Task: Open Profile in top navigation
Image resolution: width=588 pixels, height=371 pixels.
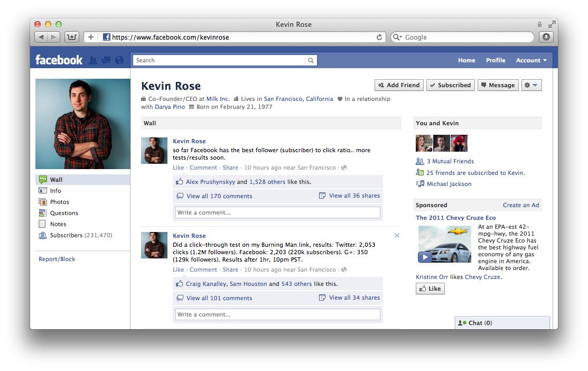Action: coord(496,60)
